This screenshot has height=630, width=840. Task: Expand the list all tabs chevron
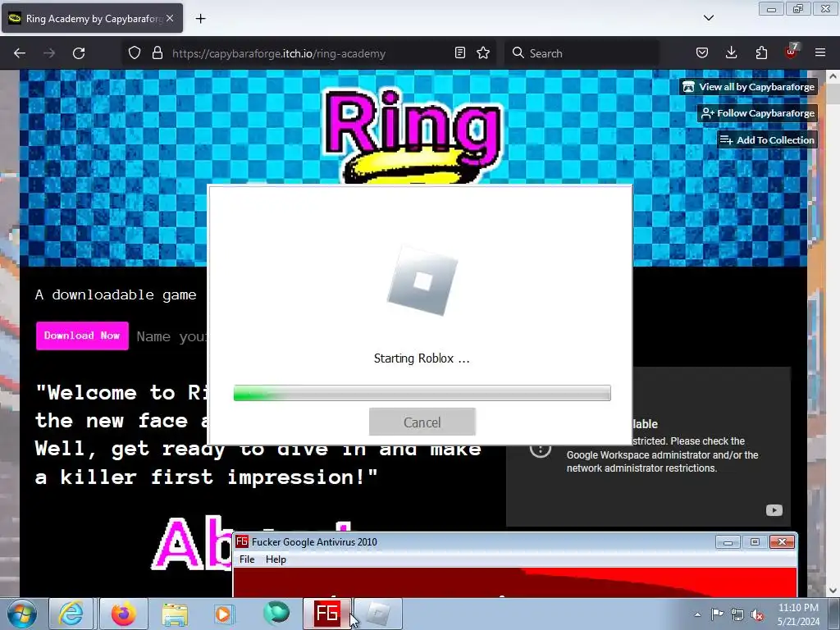(708, 18)
